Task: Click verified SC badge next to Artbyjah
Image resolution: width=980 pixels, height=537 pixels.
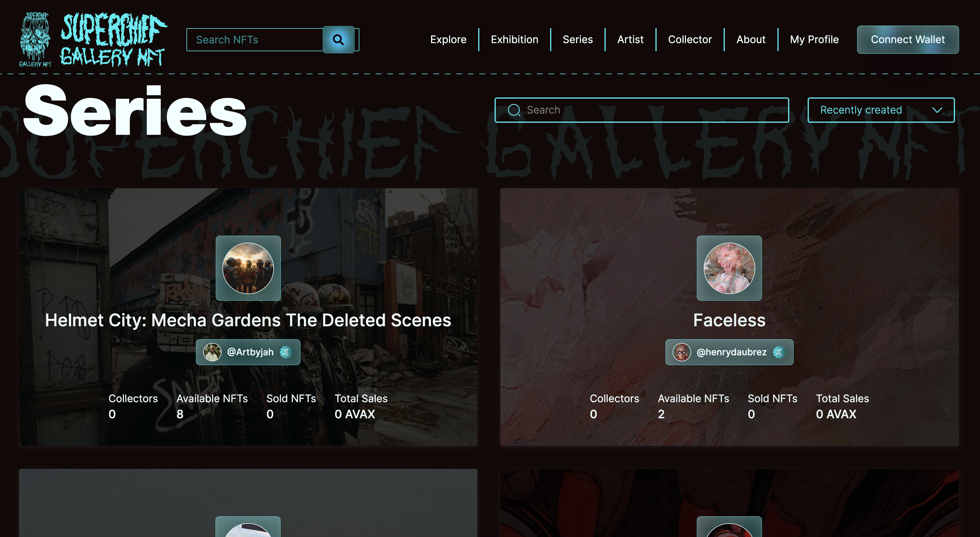Action: (x=286, y=352)
